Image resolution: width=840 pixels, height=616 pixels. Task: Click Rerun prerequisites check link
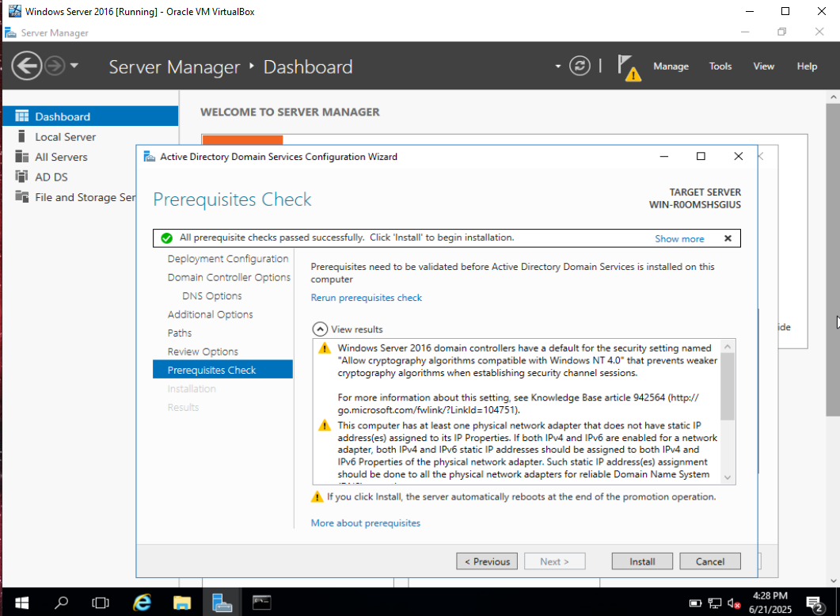(x=366, y=298)
